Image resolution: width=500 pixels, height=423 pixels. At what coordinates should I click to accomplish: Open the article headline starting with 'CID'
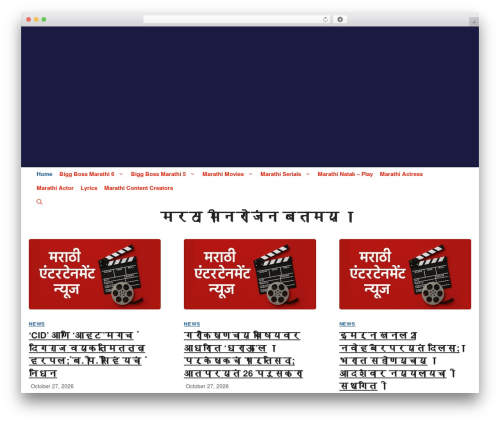[x=87, y=354]
